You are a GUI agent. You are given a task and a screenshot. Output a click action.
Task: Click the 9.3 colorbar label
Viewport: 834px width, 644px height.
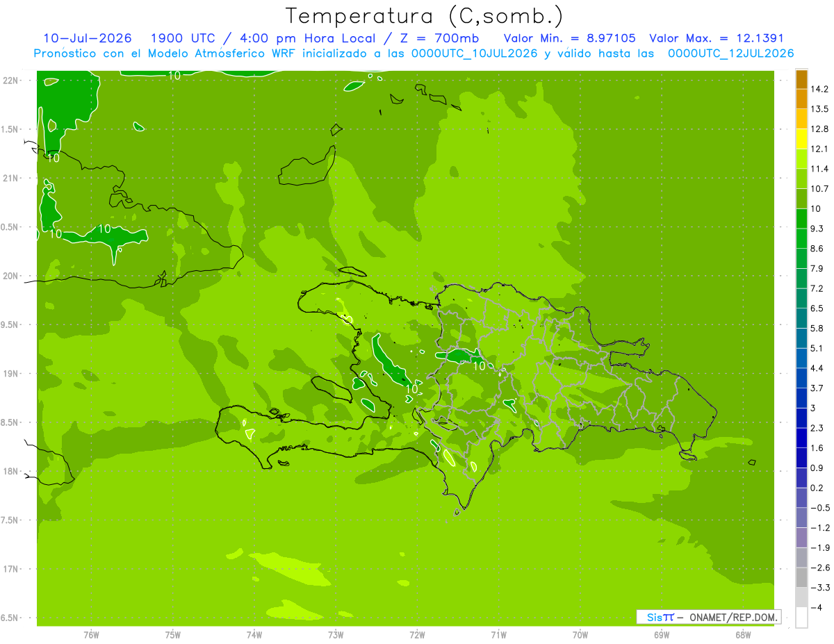pos(817,229)
